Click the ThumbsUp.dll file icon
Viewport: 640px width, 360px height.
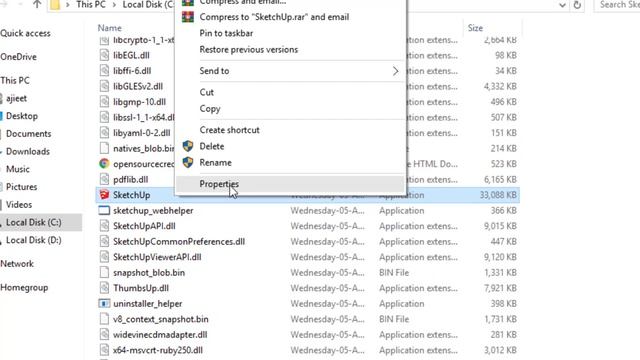[x=104, y=288]
